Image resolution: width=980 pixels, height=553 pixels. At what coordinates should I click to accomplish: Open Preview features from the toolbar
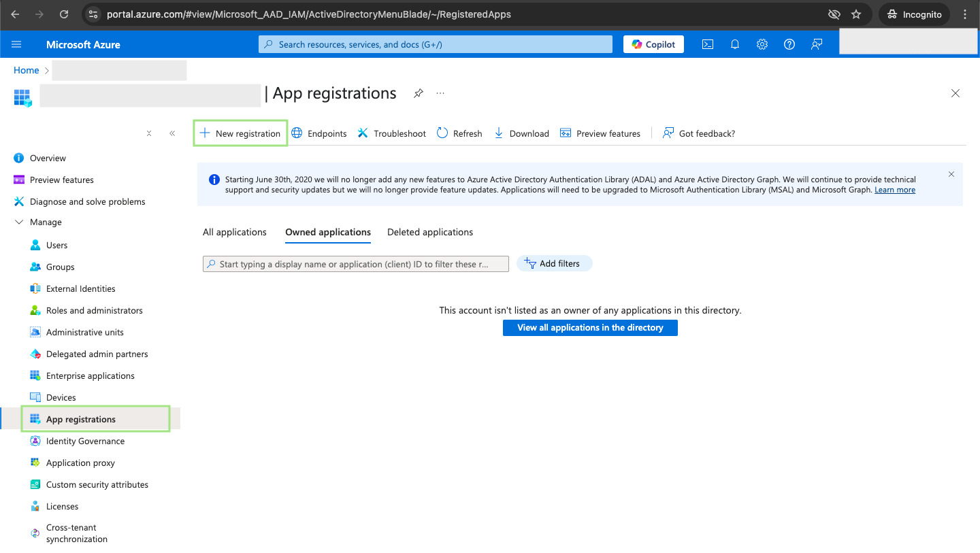point(600,133)
